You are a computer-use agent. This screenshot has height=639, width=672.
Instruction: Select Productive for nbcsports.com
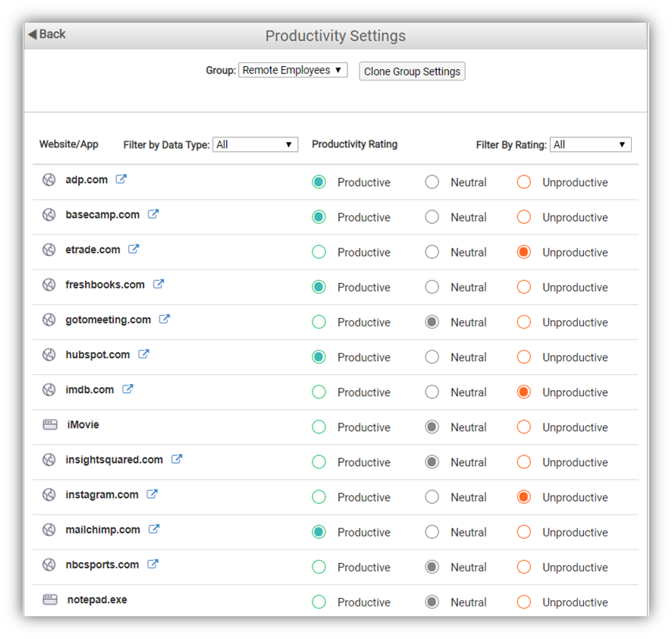click(319, 567)
